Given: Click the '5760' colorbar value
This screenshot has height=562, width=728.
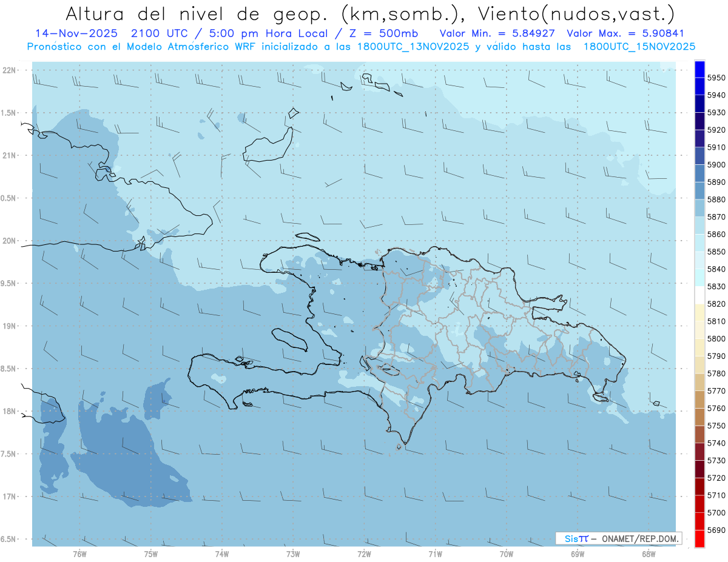Looking at the screenshot, I should (716, 408).
